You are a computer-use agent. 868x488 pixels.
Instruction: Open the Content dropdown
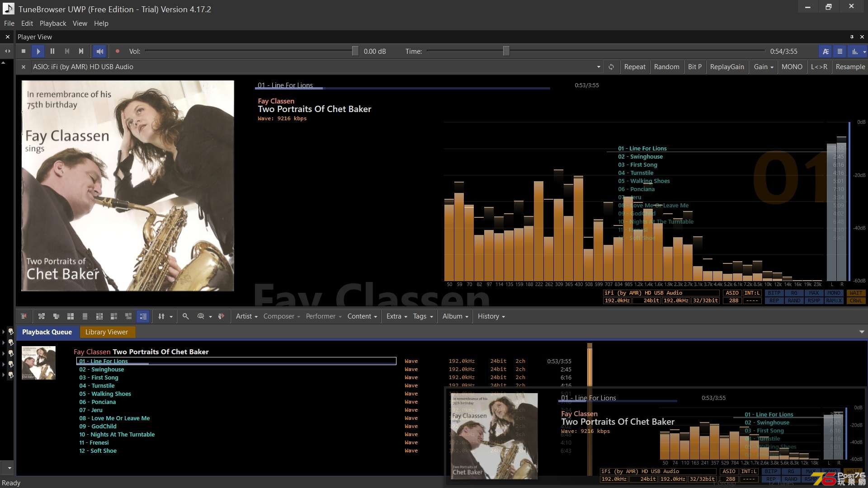point(362,316)
